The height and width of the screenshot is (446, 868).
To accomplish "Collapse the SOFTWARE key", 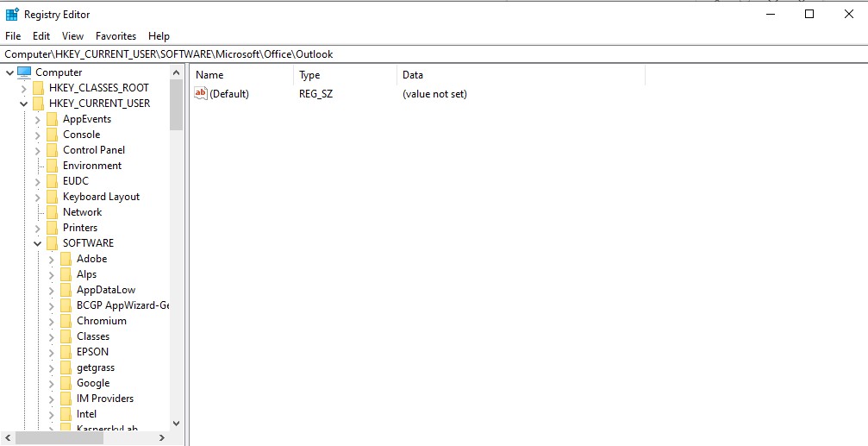I will tap(38, 243).
